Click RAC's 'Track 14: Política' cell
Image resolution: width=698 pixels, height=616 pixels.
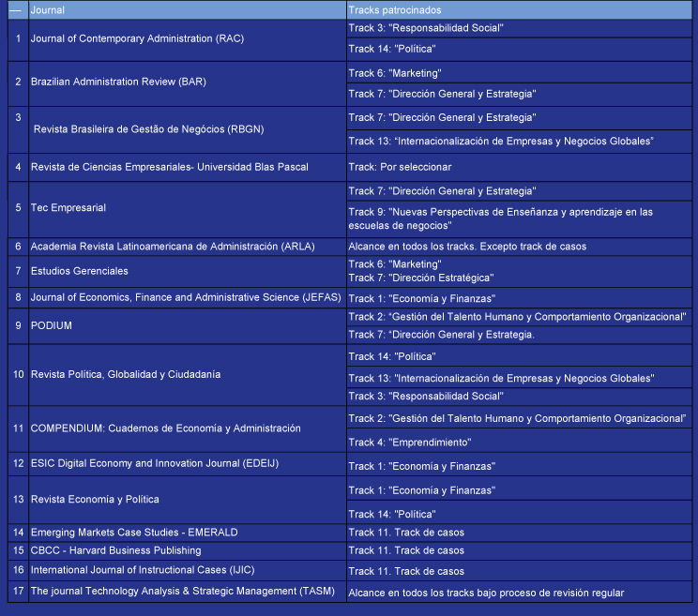(519, 50)
